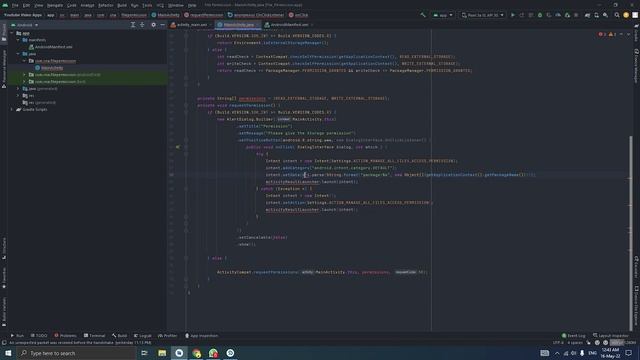This screenshot has height=360, width=640.
Task: Open the TODO tool window
Action: [x=39, y=336]
